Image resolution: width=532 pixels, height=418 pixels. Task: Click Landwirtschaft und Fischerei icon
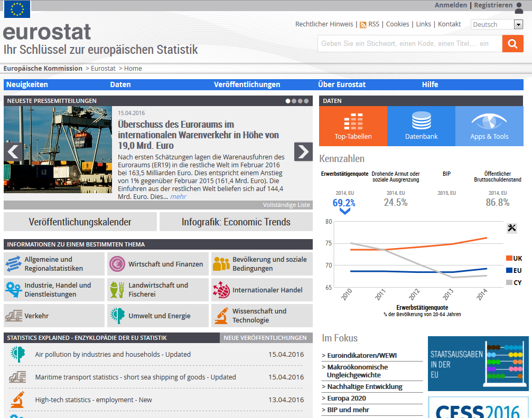point(117,290)
